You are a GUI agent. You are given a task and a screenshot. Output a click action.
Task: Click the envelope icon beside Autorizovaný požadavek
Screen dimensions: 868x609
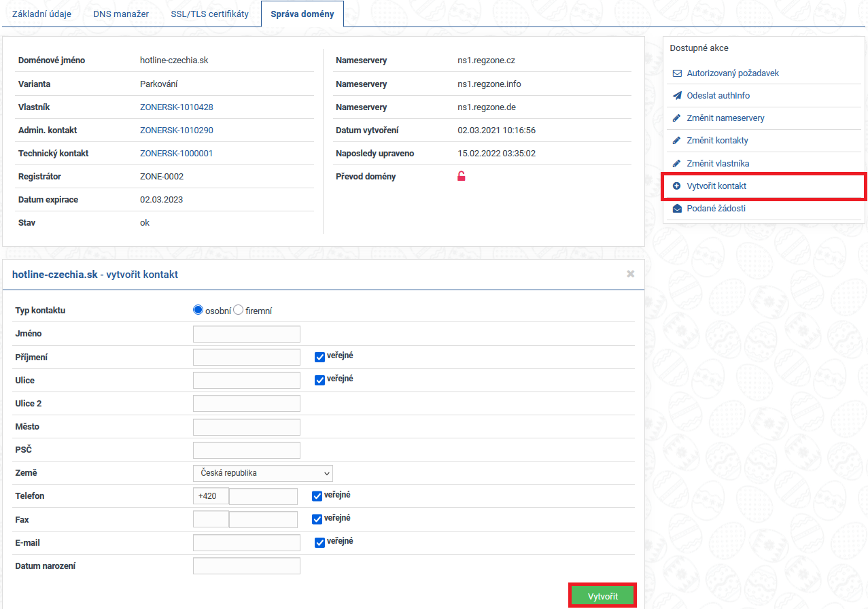677,73
